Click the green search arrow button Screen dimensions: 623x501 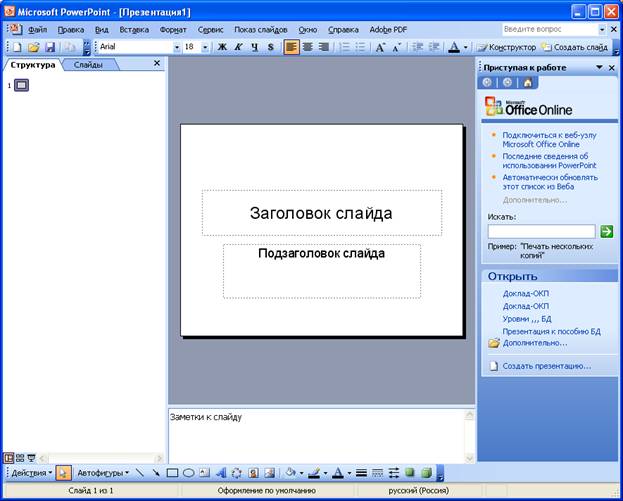click(x=606, y=231)
